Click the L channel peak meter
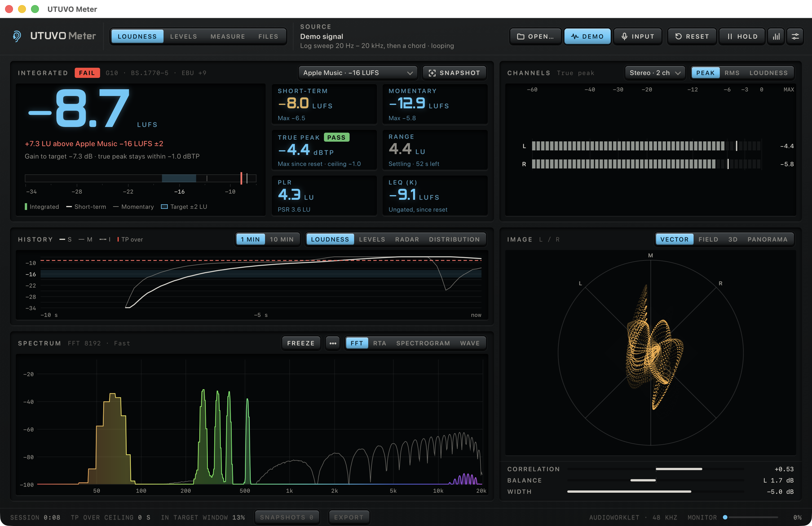812x526 pixels. [646, 146]
